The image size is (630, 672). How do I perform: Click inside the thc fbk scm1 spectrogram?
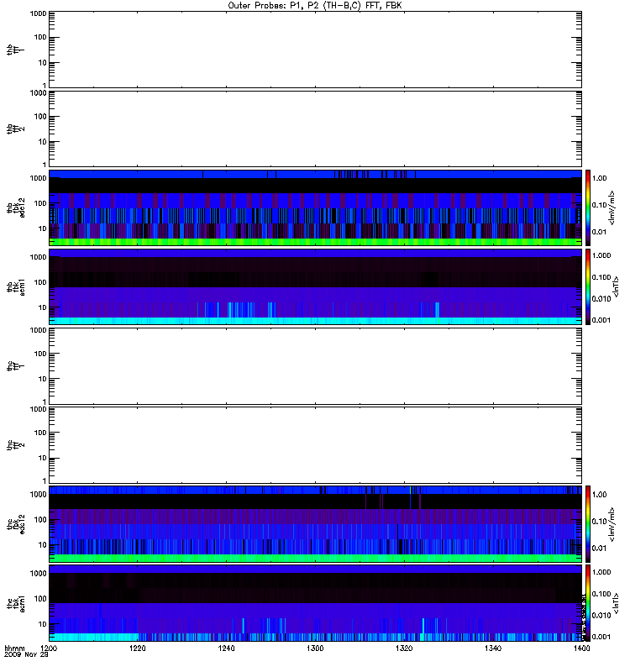click(315, 603)
